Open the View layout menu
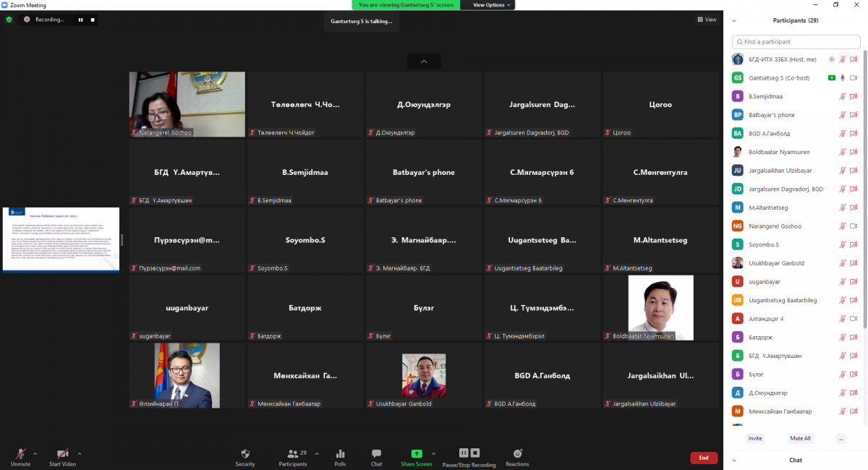The image size is (868, 470). coord(707,20)
